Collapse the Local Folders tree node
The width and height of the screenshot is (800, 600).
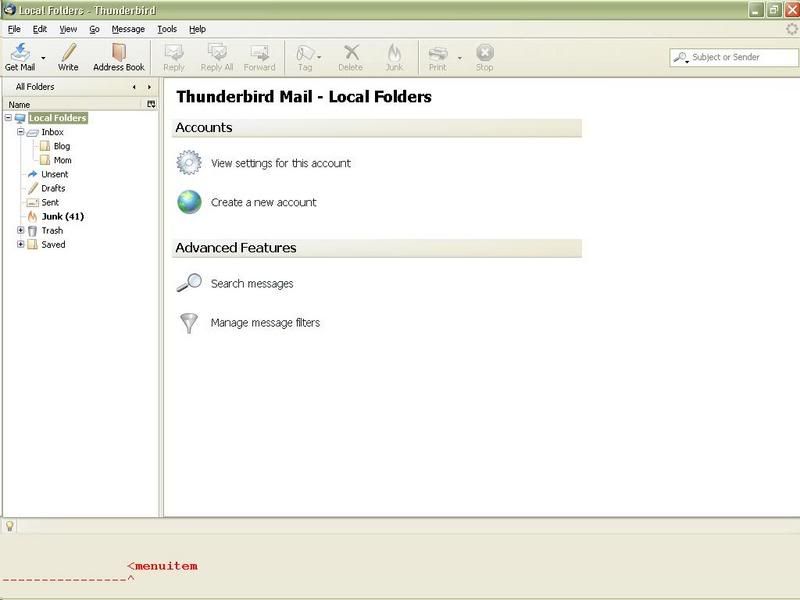tap(8, 118)
